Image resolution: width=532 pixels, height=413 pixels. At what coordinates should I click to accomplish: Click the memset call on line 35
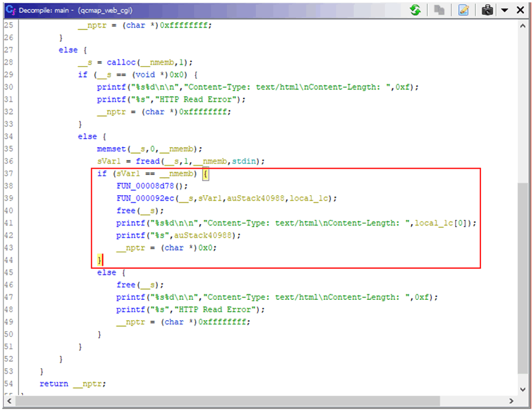(x=110, y=149)
